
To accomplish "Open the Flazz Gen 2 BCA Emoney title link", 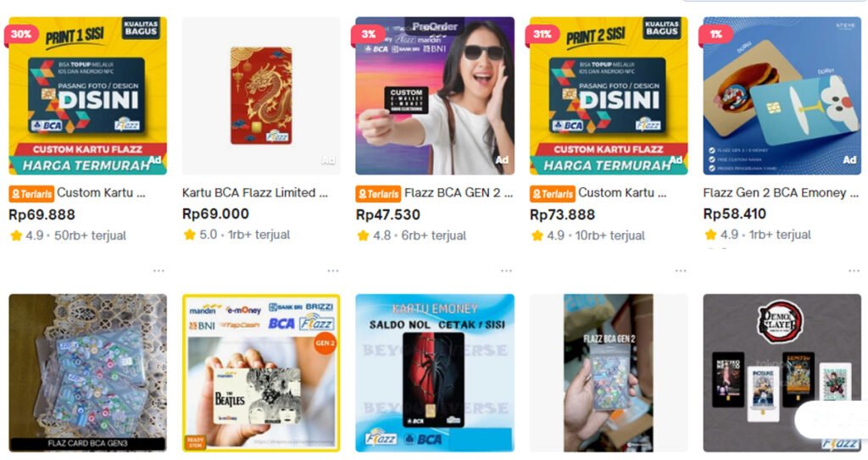I will 781,192.
